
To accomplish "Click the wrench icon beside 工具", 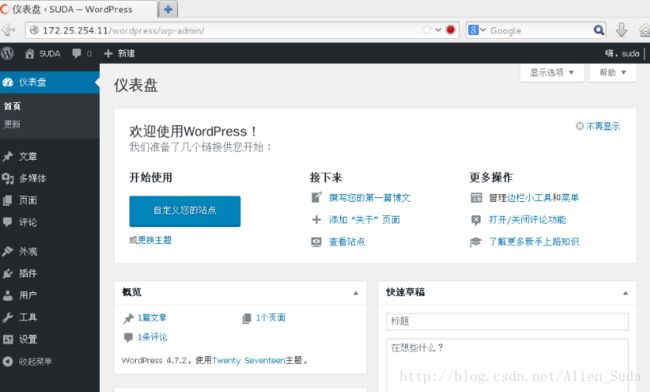I will coord(7,317).
